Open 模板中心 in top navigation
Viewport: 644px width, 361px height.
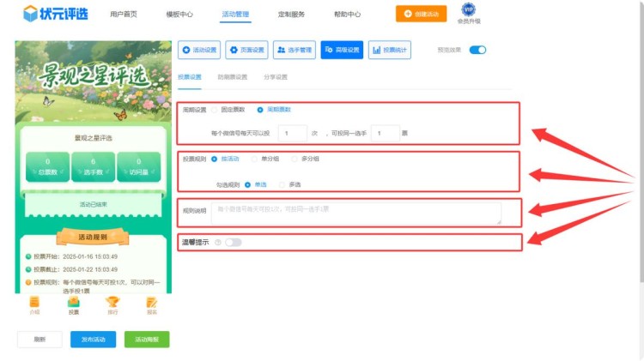(x=179, y=15)
